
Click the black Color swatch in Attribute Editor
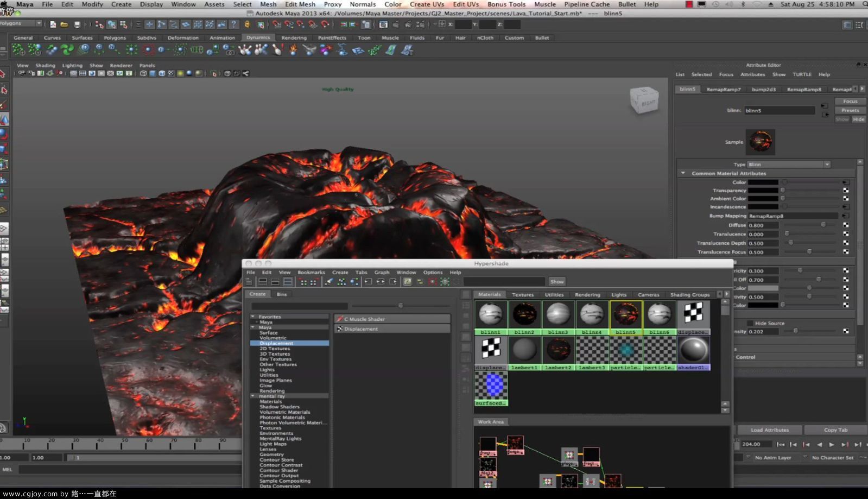(x=763, y=182)
